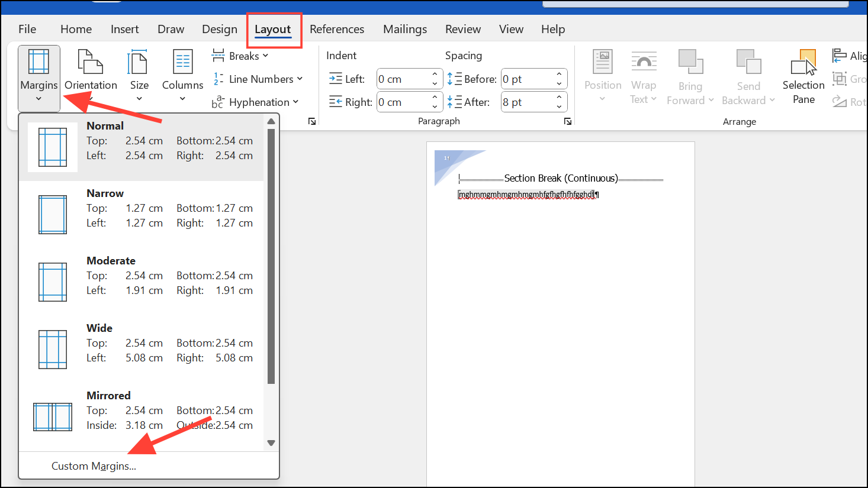Switch to the References ribbon tab
The width and height of the screenshot is (868, 488).
point(336,28)
